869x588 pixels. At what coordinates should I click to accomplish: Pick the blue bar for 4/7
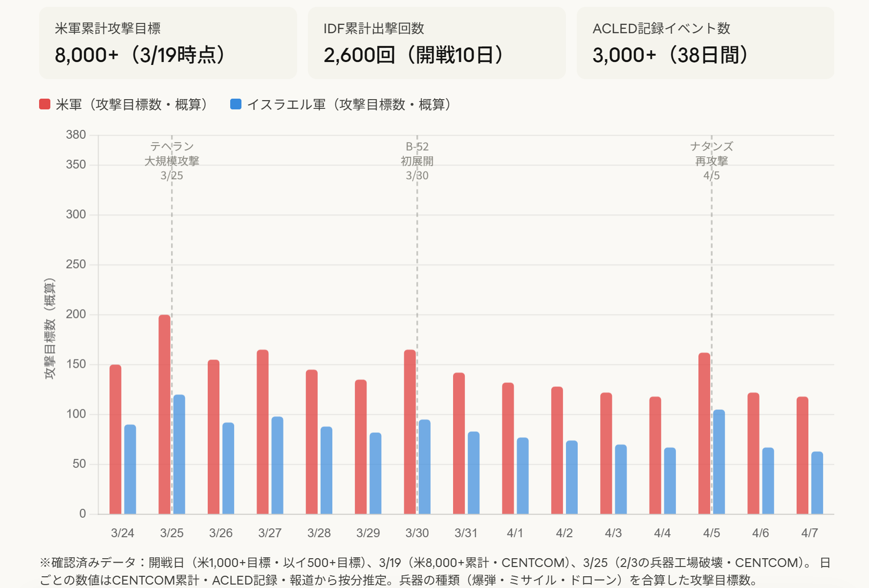tap(817, 483)
